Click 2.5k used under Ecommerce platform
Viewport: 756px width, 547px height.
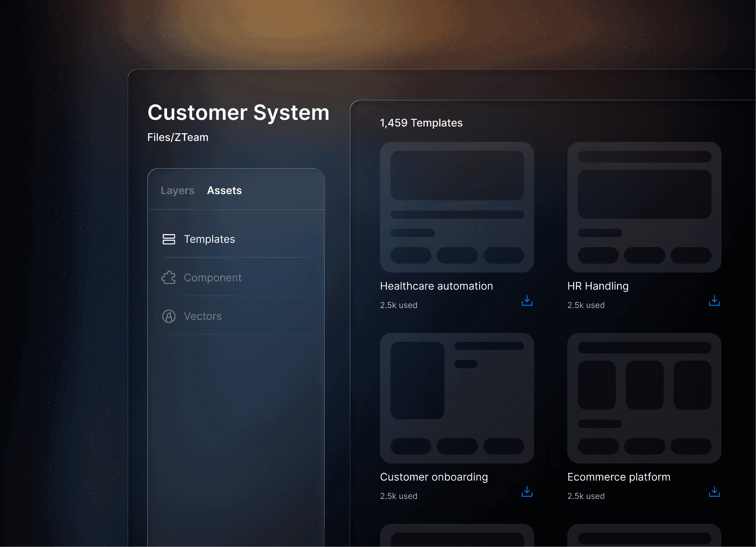[x=586, y=496]
